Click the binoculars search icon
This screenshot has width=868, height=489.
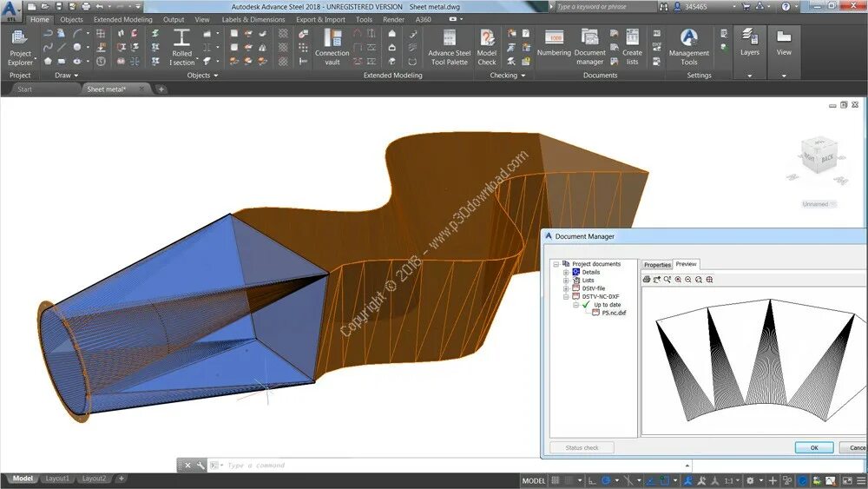click(663, 7)
